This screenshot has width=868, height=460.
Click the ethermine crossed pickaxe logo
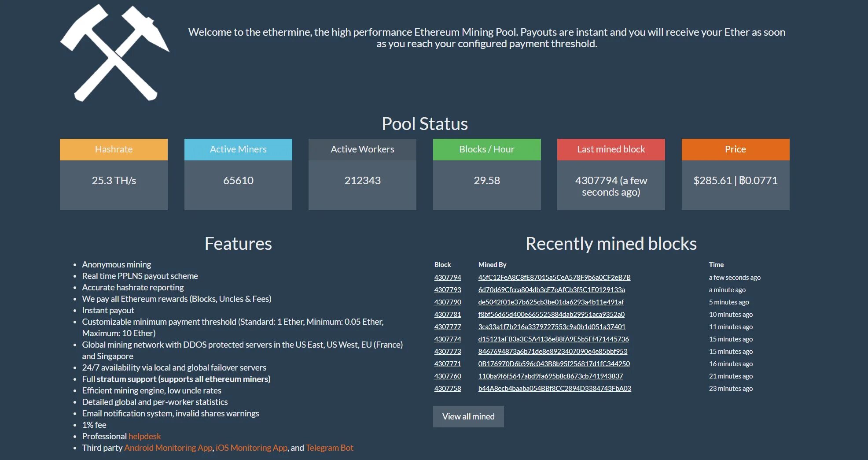(114, 53)
